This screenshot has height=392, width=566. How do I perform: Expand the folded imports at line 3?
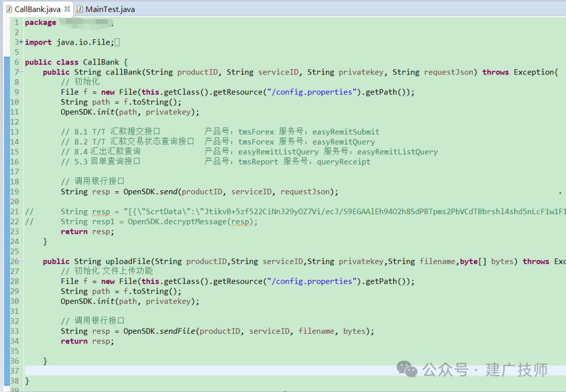[x=21, y=42]
